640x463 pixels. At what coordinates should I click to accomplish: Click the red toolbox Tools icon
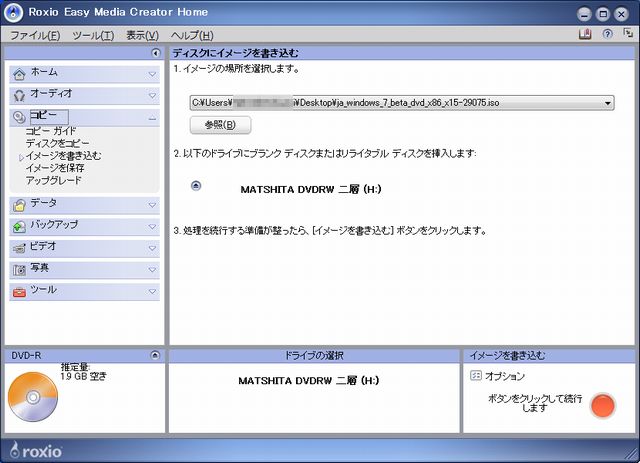click(19, 292)
